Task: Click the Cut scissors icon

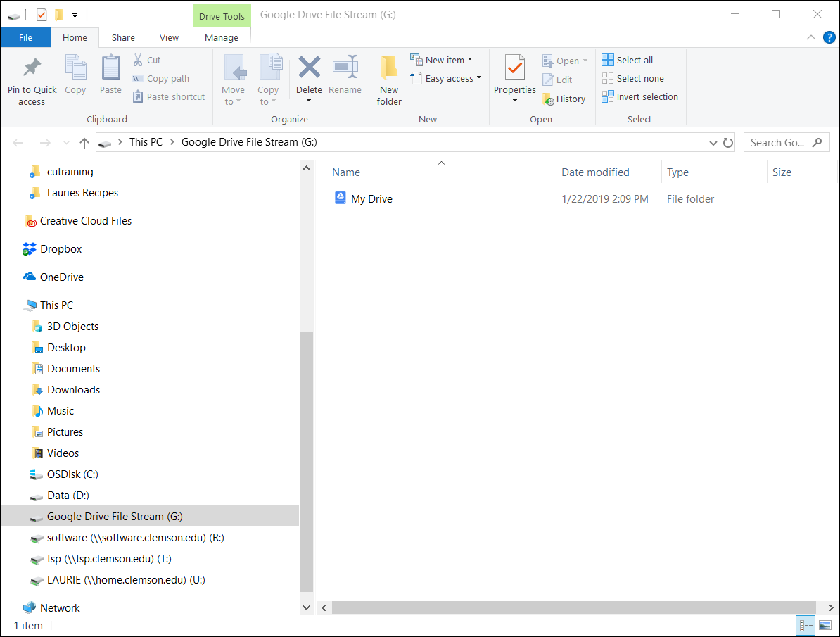Action: [138, 60]
